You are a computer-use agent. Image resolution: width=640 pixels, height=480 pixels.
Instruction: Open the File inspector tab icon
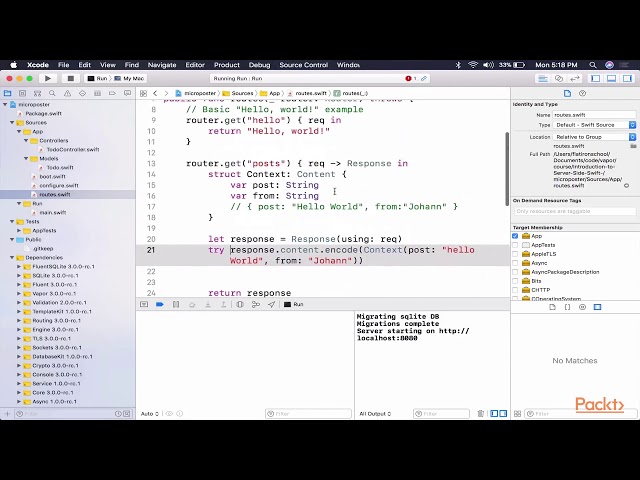(x=567, y=93)
